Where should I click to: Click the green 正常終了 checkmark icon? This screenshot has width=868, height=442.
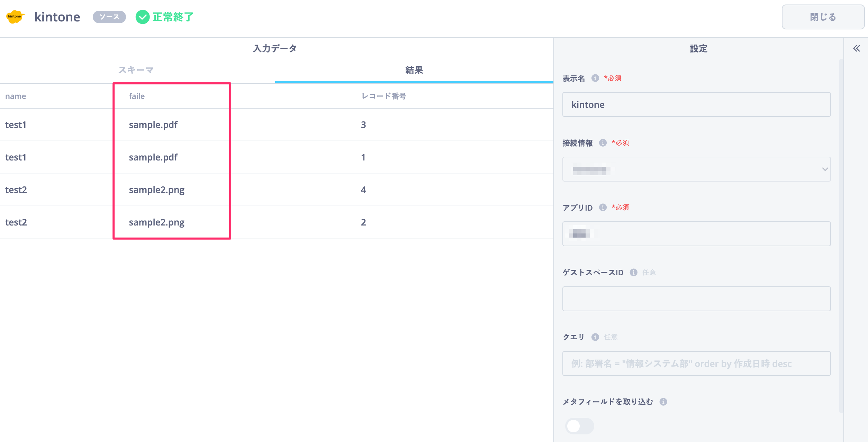tap(142, 17)
